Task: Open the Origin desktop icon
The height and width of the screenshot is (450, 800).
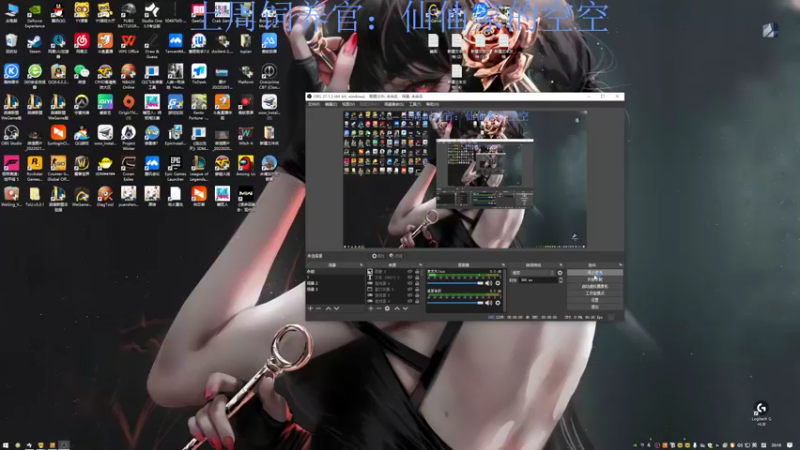Action: (129, 106)
